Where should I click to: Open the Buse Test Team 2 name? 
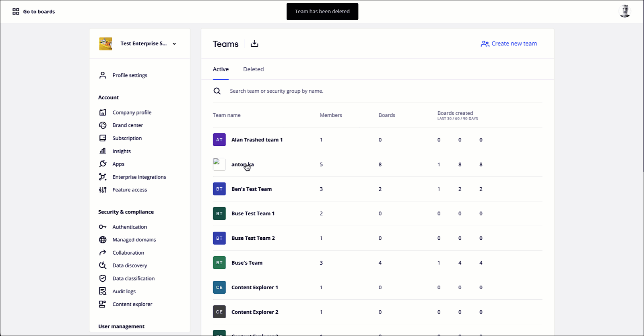[x=253, y=238]
